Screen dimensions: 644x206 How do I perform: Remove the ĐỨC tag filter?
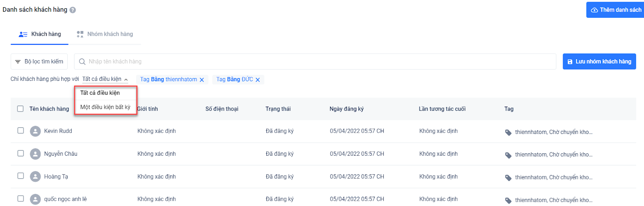coord(258,80)
